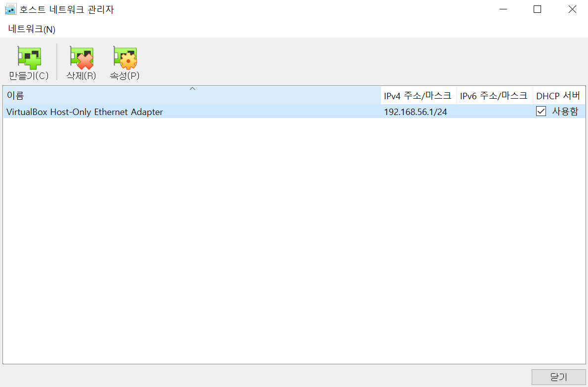Click the Create (만들기) network adapter icon

[29, 58]
